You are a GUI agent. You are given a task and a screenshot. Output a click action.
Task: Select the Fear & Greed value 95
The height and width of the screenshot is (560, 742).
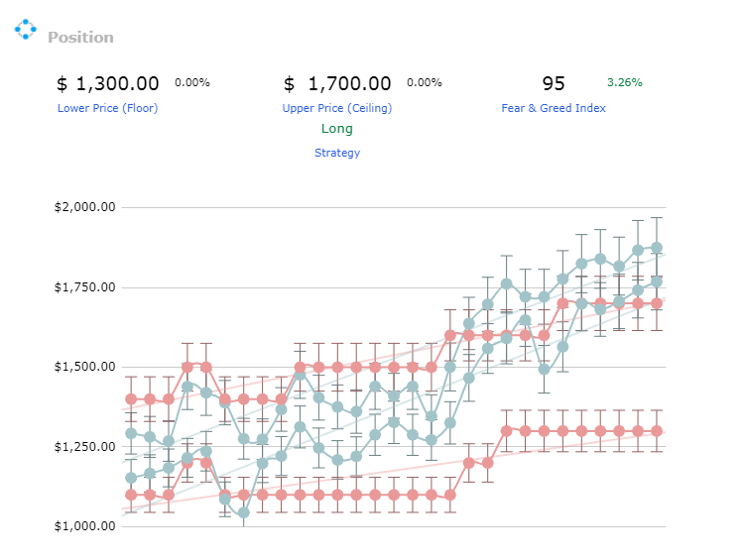pyautogui.click(x=554, y=83)
